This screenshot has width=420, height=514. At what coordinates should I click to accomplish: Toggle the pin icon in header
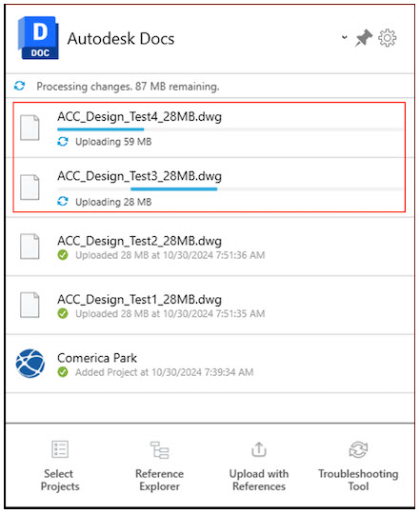point(363,38)
